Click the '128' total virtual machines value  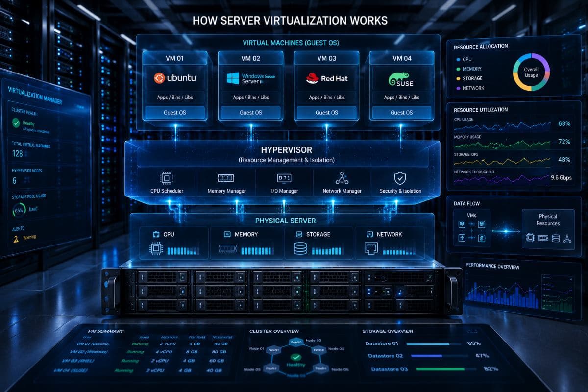pos(17,154)
